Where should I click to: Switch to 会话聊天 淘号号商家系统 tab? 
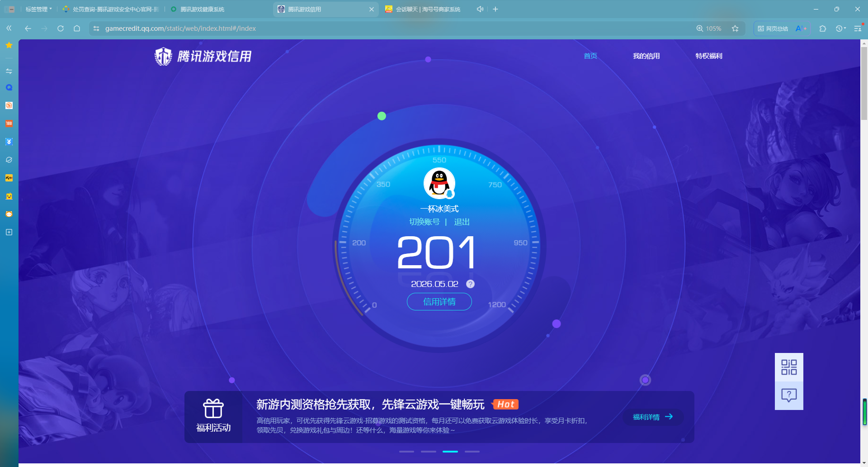coord(424,9)
